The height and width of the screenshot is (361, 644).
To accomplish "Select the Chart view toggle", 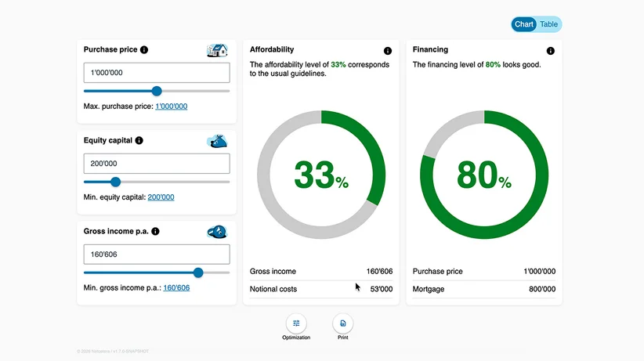I will point(524,24).
